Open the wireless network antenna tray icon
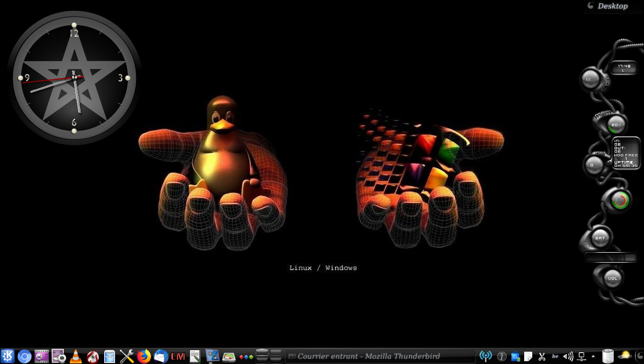644x364 pixels. point(485,356)
